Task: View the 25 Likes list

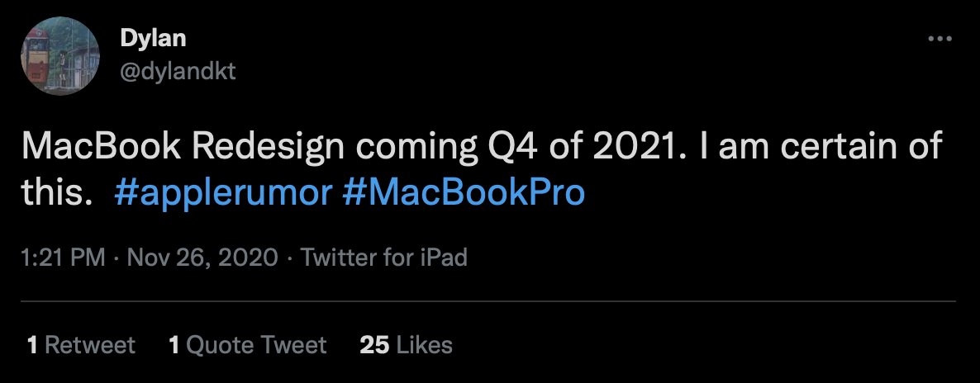Action: click(x=407, y=344)
